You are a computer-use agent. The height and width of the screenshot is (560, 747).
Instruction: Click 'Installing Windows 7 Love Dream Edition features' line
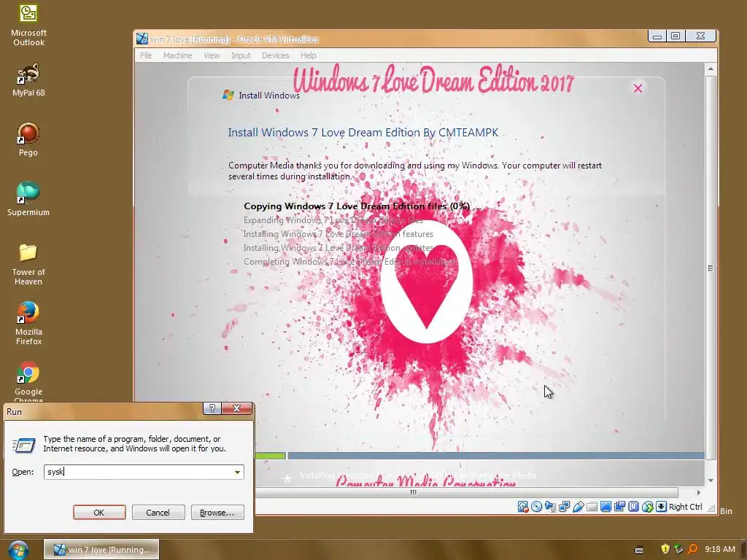coord(338,234)
